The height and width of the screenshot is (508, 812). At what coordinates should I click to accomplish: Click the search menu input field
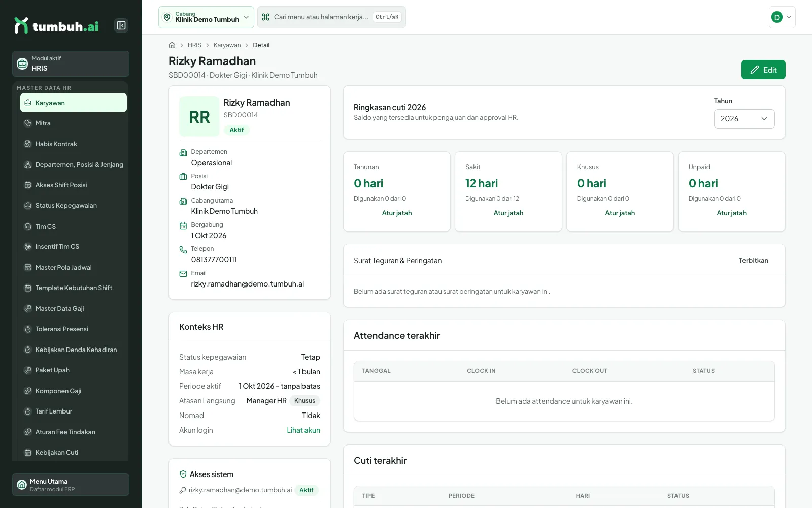331,17
